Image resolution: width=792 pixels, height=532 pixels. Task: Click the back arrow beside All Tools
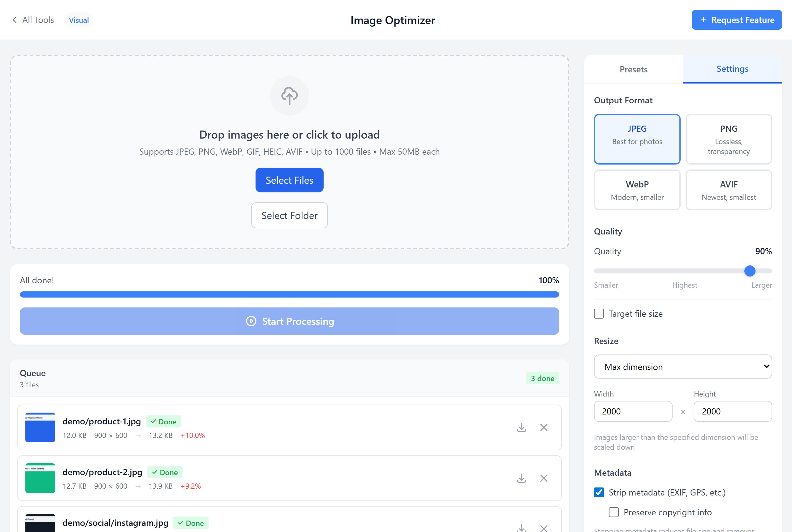tap(15, 20)
